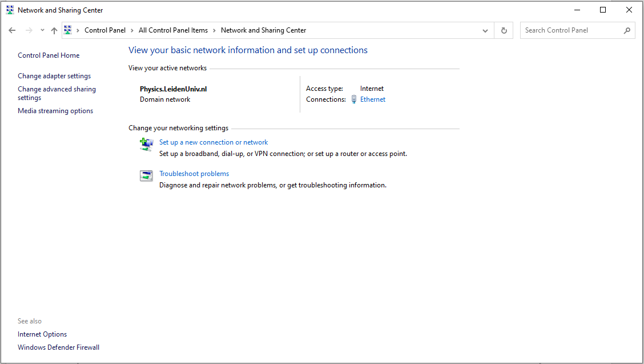Click the address bar network location icon
The image size is (644, 364).
tap(68, 30)
